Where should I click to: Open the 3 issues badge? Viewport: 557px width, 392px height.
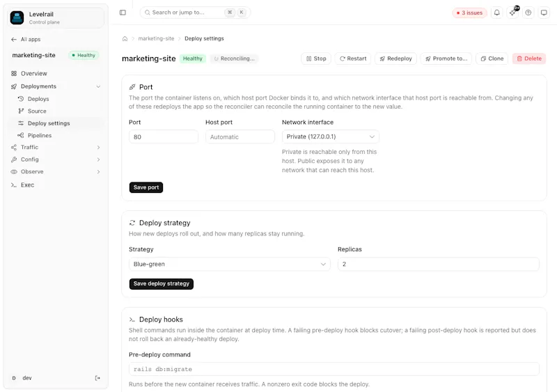(469, 13)
